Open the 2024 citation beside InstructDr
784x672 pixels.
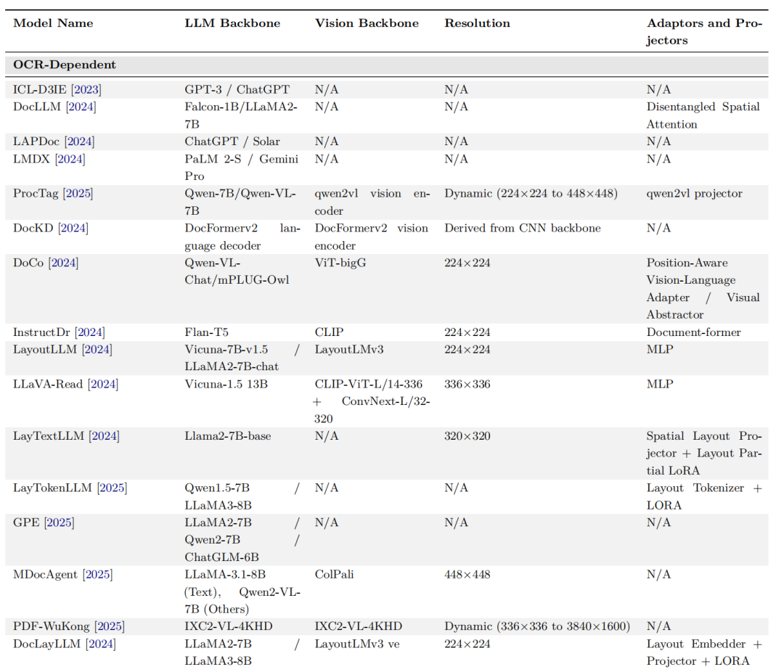tap(90, 332)
